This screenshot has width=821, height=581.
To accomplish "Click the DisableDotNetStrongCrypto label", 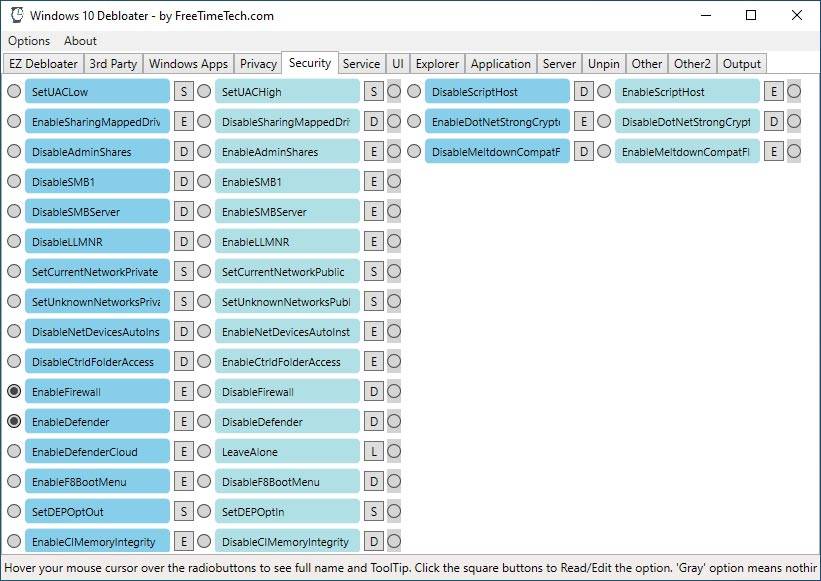I will (687, 121).
